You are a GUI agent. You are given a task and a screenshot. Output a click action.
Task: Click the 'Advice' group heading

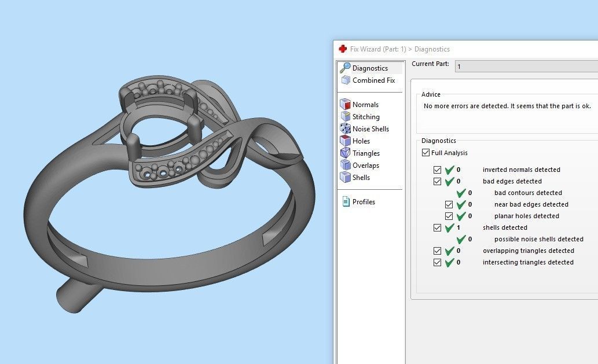click(x=431, y=94)
